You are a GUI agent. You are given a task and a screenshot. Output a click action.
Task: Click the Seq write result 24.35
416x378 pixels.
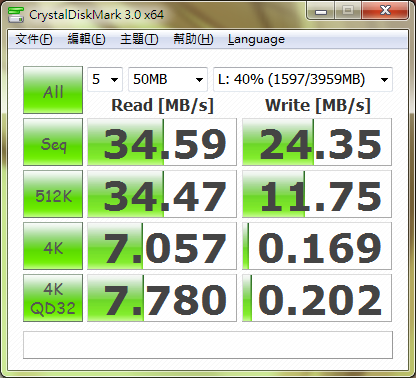pos(317,142)
